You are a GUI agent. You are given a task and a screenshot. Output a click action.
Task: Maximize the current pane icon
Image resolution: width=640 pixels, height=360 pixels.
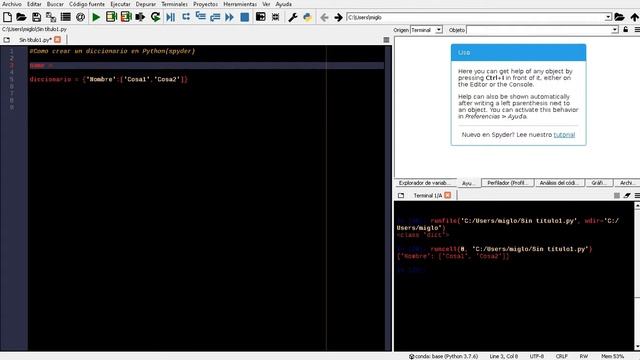click(260, 17)
